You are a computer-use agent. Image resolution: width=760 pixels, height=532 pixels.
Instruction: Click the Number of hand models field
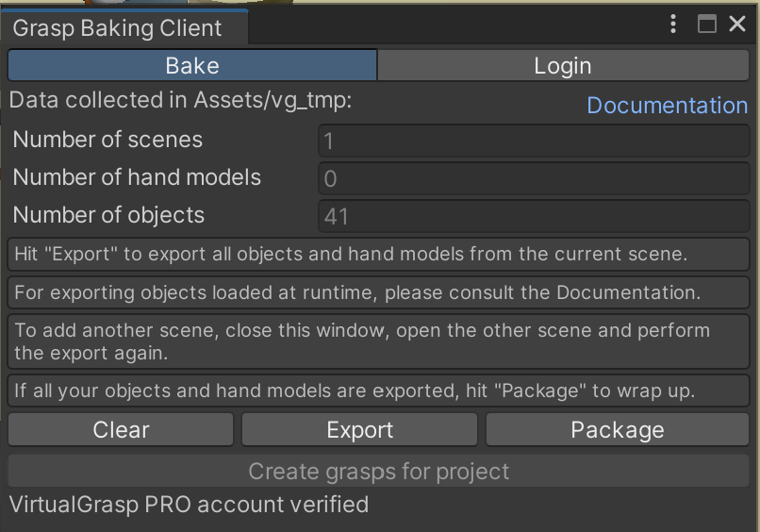click(x=534, y=178)
